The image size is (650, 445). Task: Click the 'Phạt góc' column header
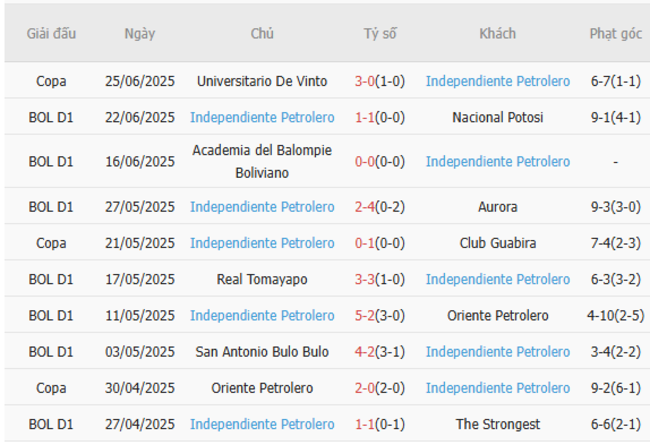point(615,33)
